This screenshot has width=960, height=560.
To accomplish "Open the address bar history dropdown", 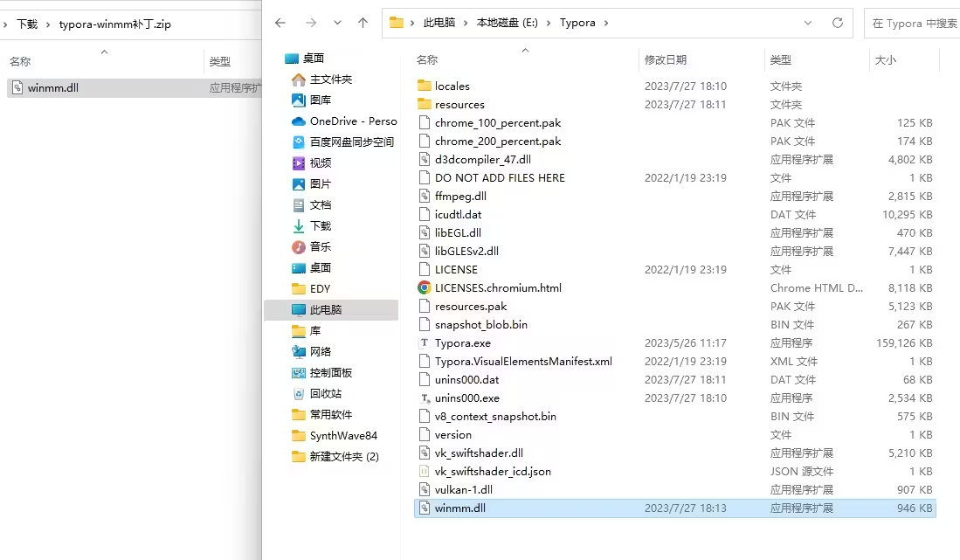I will (x=808, y=23).
